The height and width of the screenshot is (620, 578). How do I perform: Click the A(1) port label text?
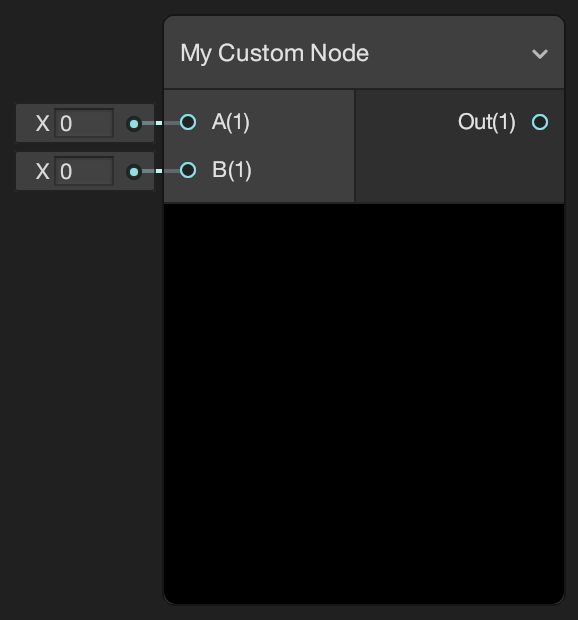pos(230,122)
